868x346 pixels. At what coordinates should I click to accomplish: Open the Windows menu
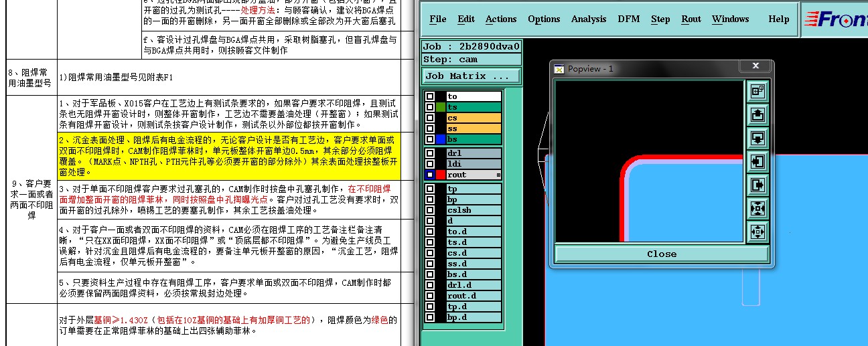coord(730,19)
